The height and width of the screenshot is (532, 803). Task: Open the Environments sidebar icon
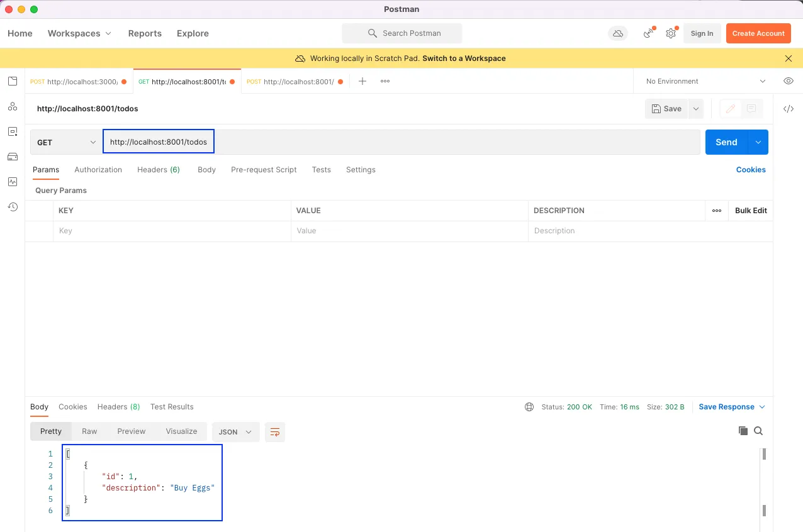click(x=13, y=131)
